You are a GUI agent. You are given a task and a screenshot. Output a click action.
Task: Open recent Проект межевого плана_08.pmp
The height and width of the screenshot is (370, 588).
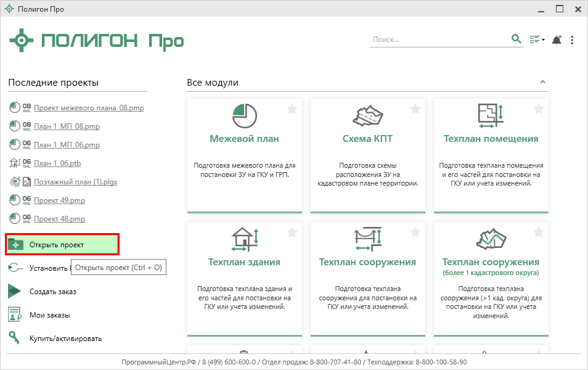(x=89, y=108)
